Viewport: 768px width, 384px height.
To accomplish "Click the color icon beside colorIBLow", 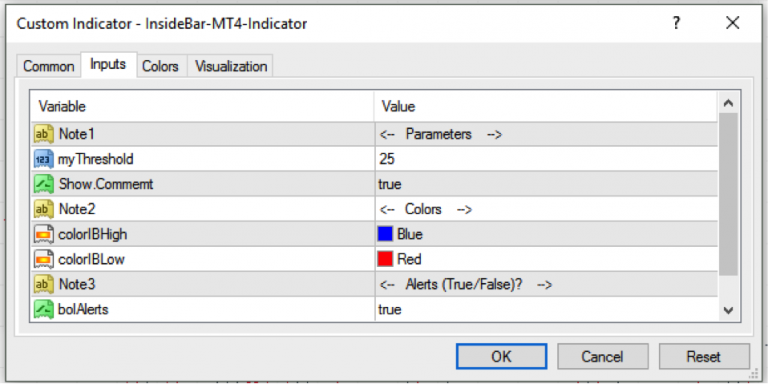I will pyautogui.click(x=44, y=259).
